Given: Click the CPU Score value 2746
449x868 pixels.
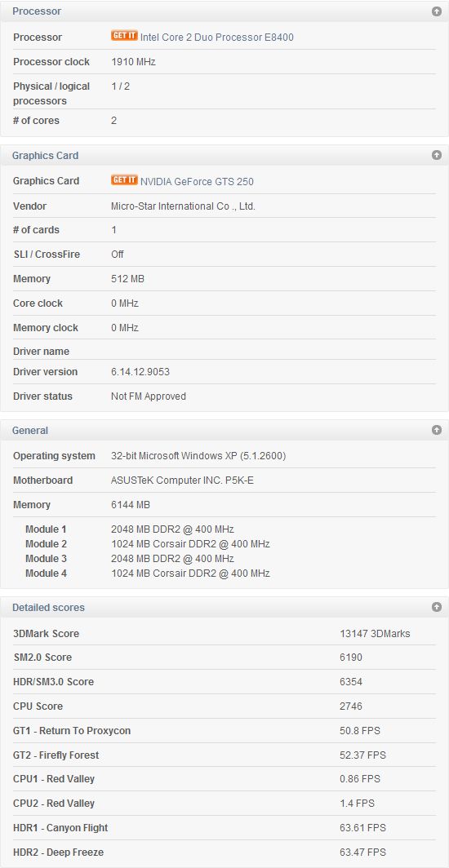Looking at the screenshot, I should point(351,706).
